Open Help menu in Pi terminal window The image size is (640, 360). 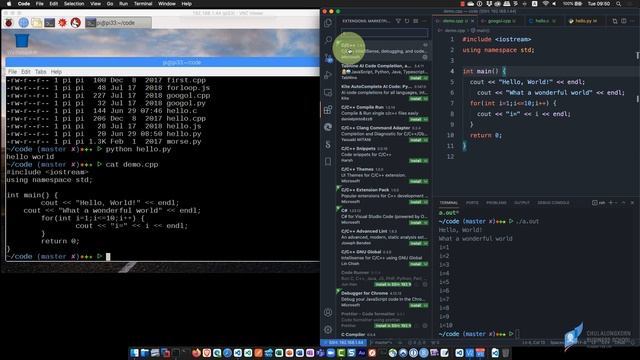(x=56, y=72)
